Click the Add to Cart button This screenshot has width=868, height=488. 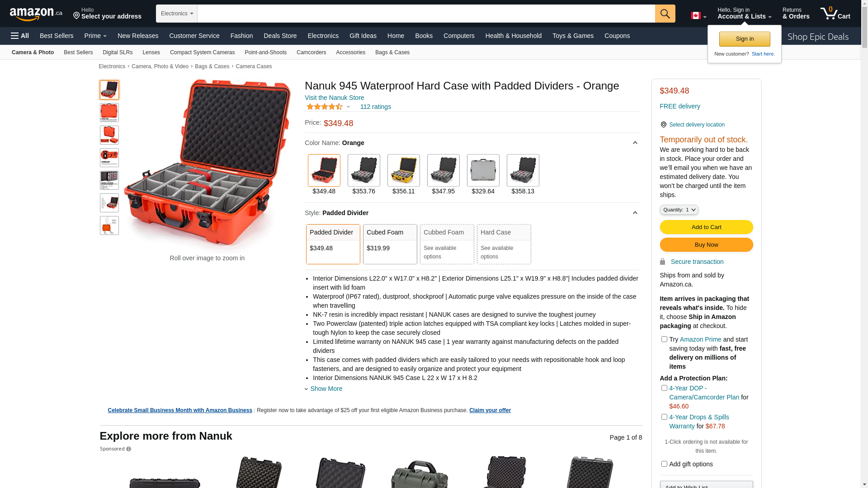tap(706, 227)
